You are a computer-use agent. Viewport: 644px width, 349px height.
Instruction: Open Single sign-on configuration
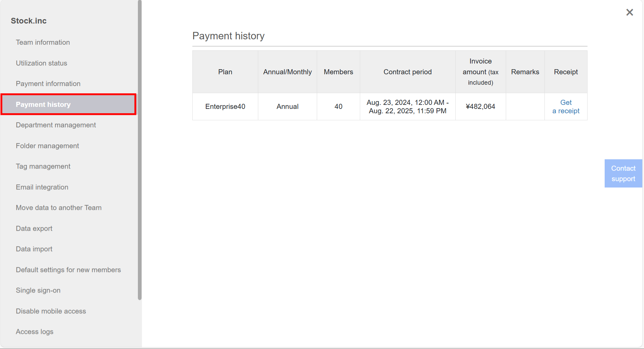[x=38, y=290]
